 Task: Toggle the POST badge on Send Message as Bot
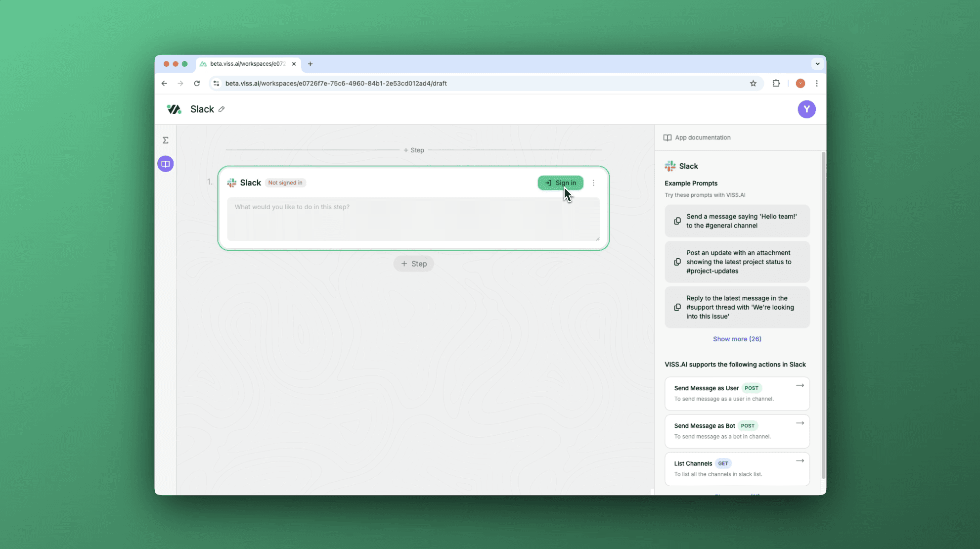pos(747,426)
